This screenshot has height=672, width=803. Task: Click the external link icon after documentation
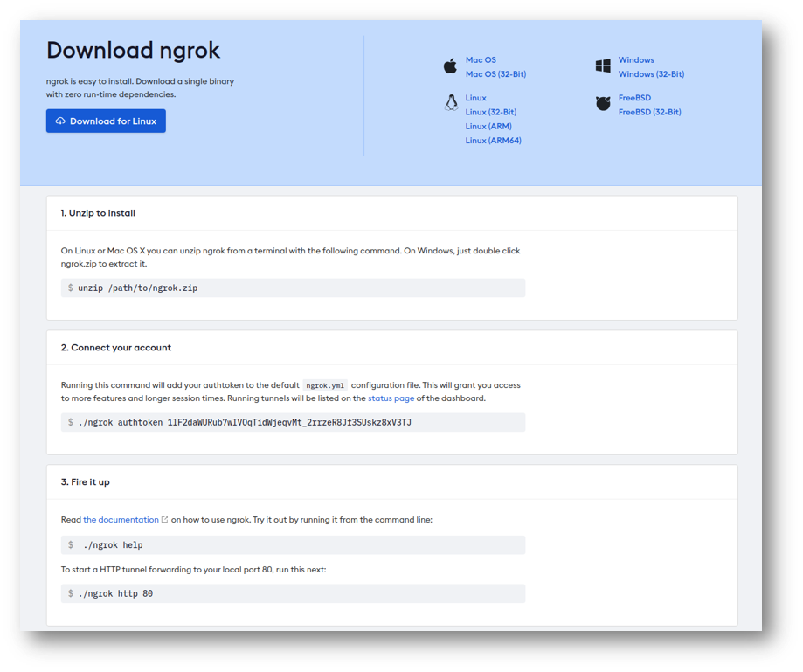point(164,520)
